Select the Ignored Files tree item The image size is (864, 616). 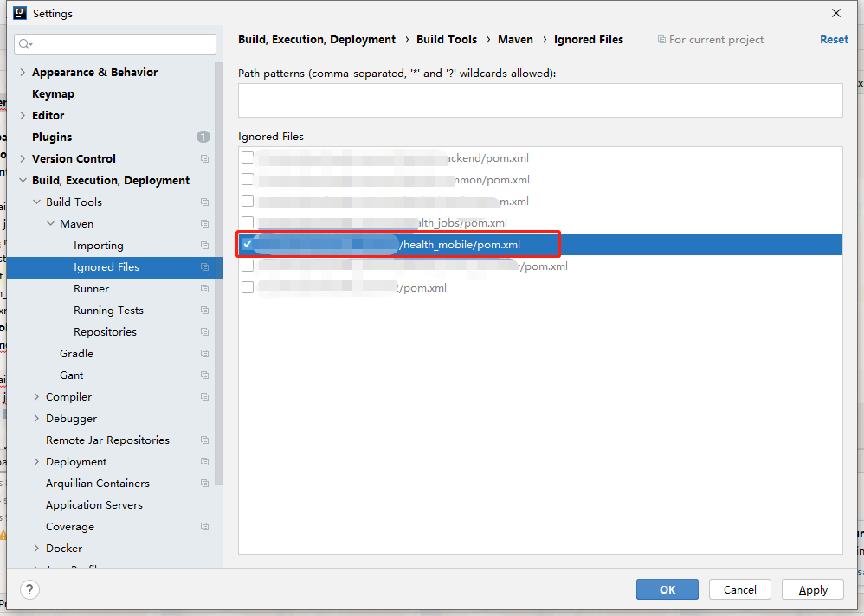114,267
